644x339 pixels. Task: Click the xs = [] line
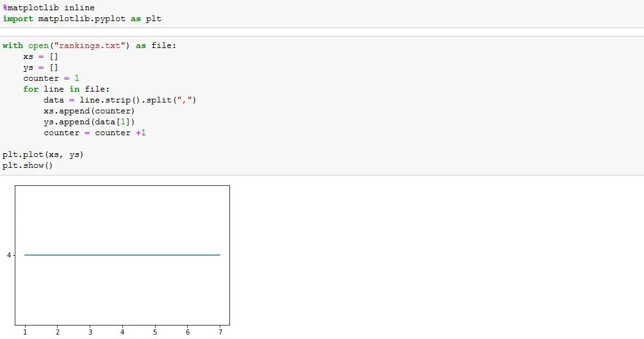(40, 56)
